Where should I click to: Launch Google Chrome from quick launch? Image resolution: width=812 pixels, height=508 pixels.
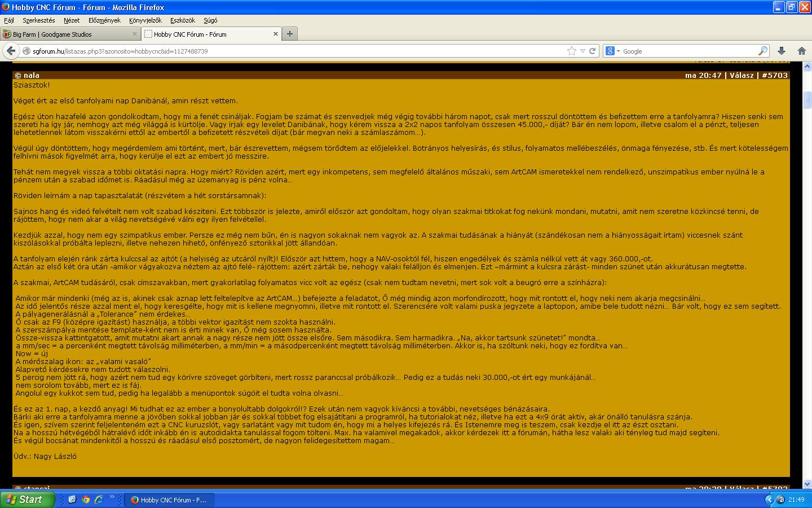(86, 500)
